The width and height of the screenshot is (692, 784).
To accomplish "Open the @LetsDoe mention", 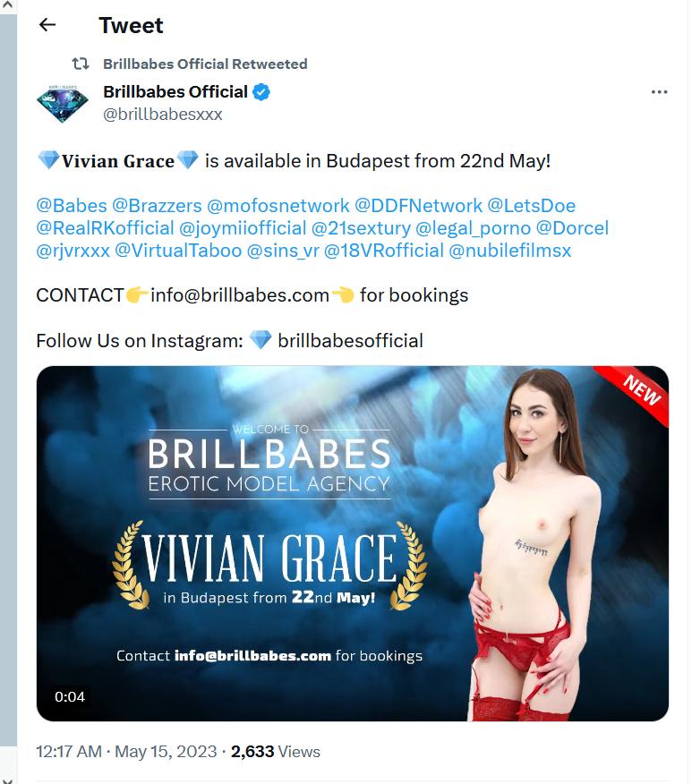I will pos(532,206).
